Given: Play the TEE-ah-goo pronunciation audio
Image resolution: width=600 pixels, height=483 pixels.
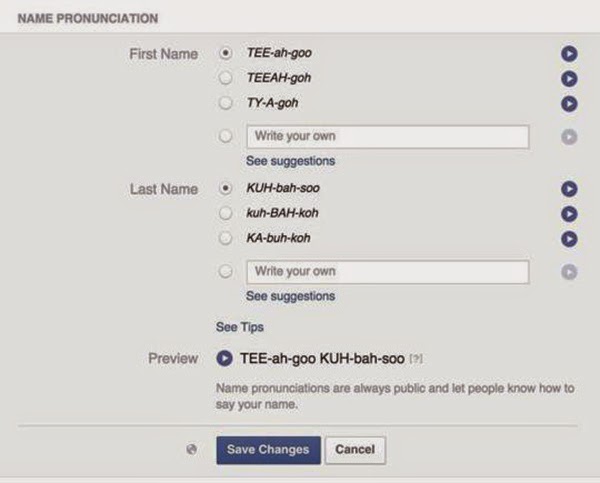Looking at the screenshot, I should (x=569, y=54).
